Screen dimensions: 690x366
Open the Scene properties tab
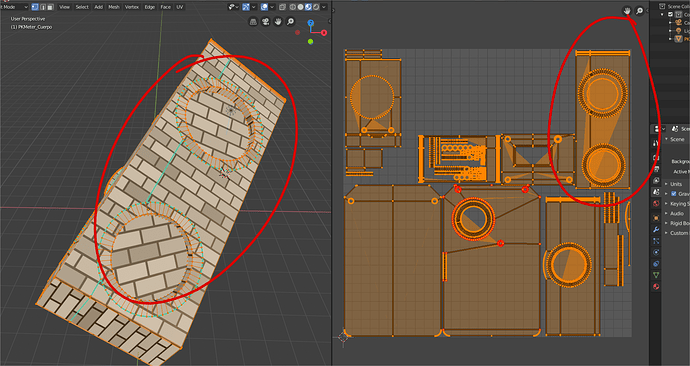656,192
